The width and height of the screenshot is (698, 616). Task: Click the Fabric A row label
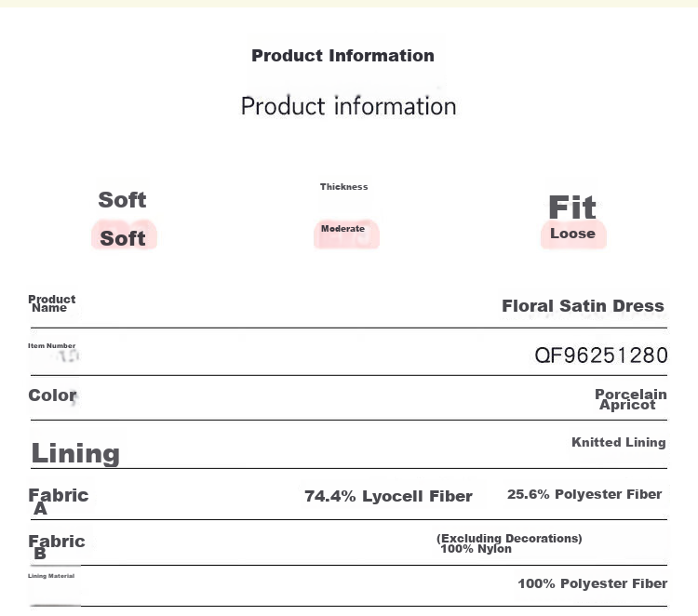click(59, 502)
